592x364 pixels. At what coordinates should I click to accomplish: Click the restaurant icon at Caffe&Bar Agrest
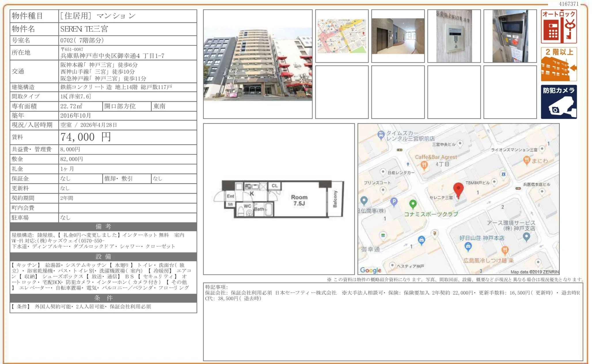(424, 165)
